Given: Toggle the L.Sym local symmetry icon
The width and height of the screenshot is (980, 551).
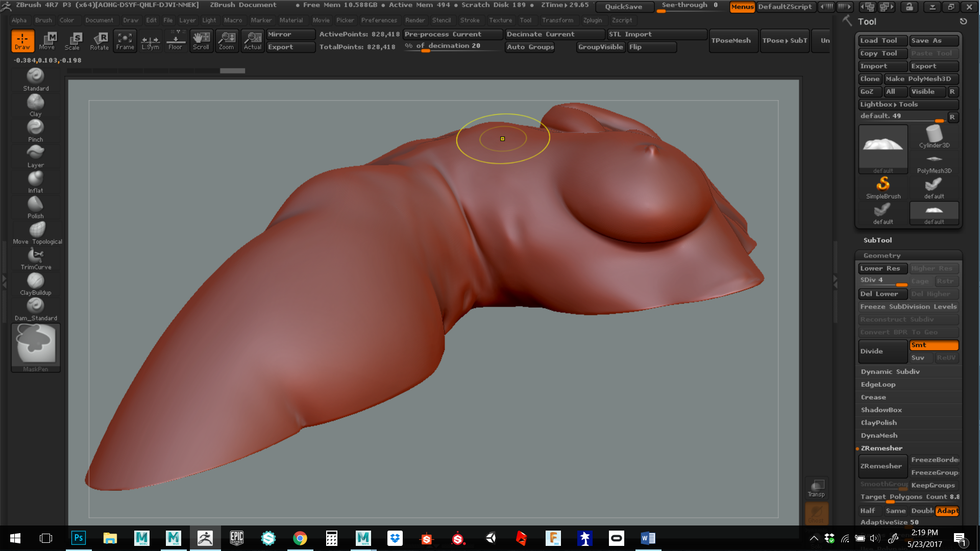Looking at the screenshot, I should point(151,41).
